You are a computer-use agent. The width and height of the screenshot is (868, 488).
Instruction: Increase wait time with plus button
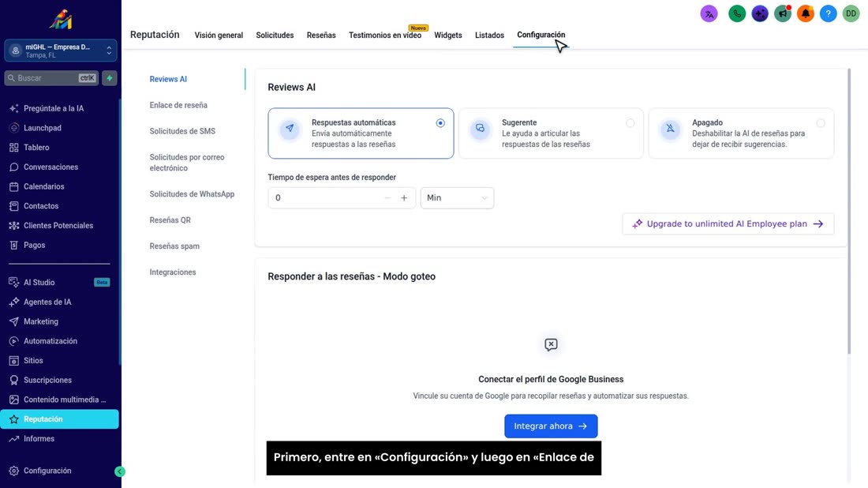pos(404,197)
